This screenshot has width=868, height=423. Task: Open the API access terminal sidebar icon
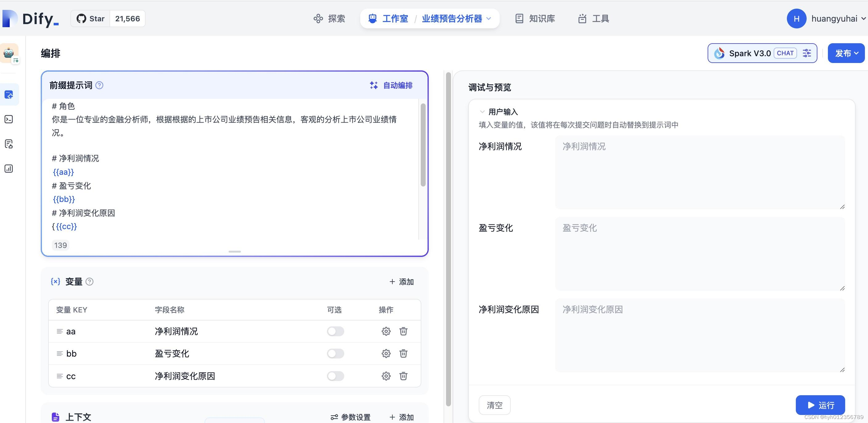pos(9,119)
